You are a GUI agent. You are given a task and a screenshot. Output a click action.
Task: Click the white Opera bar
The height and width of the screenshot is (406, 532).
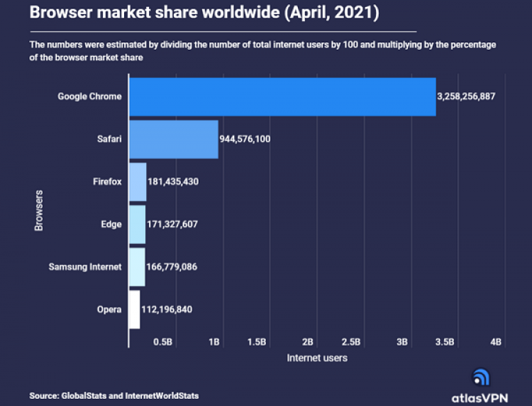[134, 309]
